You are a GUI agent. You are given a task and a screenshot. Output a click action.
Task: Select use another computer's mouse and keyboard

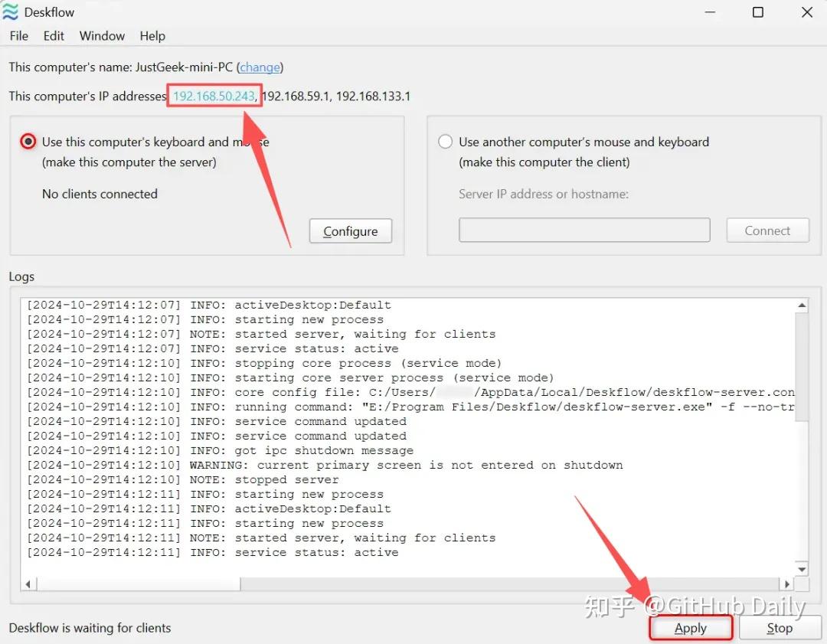tap(445, 142)
